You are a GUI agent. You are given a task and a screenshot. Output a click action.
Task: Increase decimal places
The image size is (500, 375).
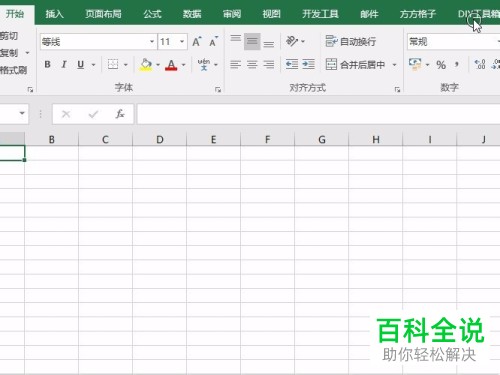480,64
